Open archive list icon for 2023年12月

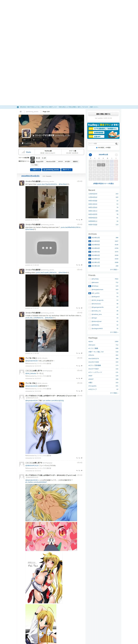(90, 263)
